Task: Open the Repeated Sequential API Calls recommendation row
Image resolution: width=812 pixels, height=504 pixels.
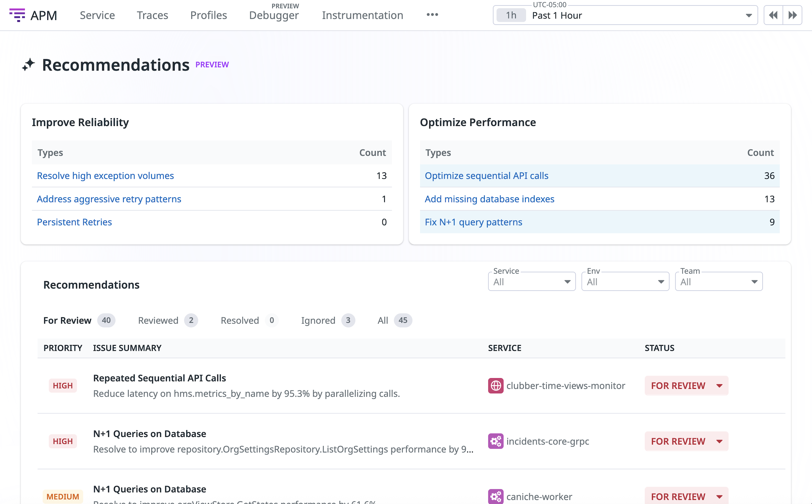Action: [x=159, y=378]
